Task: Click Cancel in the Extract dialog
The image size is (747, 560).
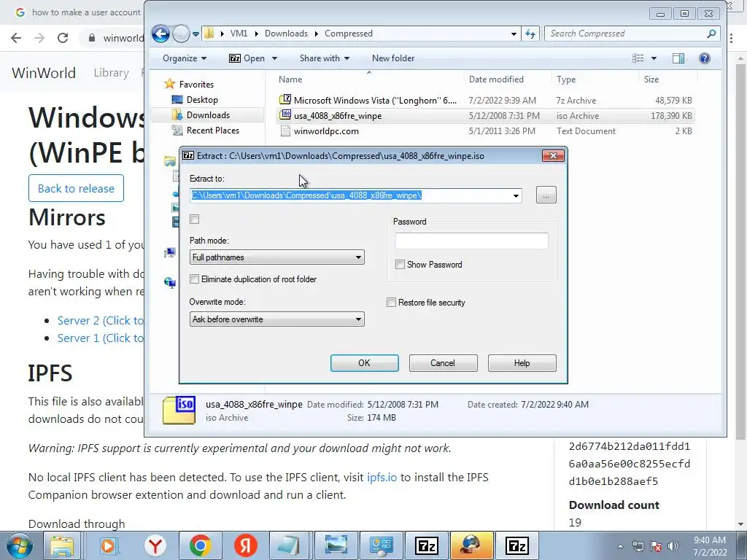Action: 443,363
